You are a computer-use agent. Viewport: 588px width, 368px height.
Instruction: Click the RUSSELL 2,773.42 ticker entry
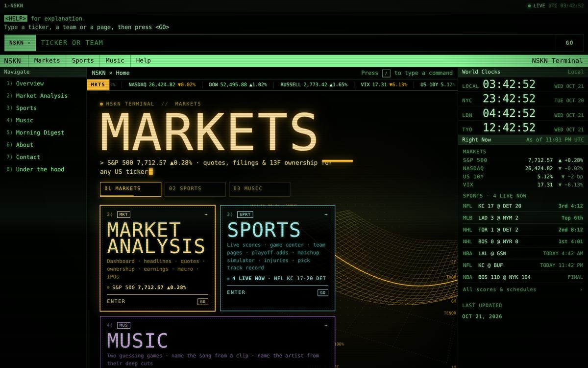pos(314,85)
